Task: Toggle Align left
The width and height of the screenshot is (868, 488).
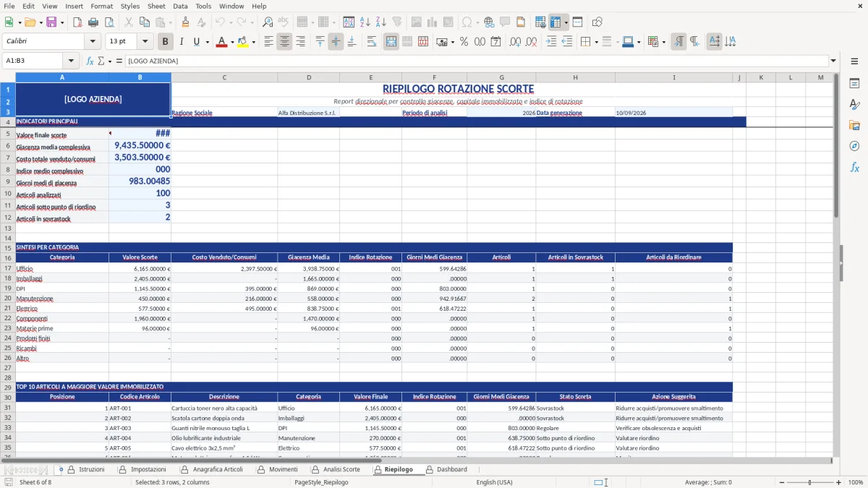Action: [268, 42]
